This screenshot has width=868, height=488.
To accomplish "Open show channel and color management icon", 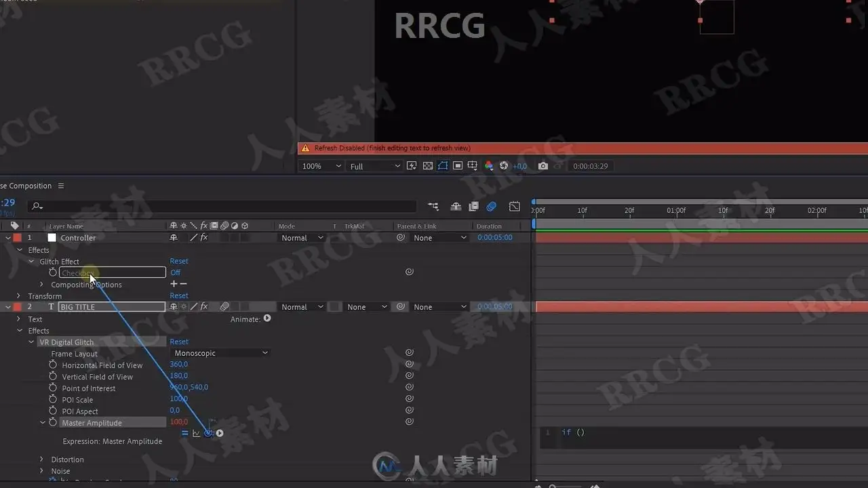I will [488, 166].
